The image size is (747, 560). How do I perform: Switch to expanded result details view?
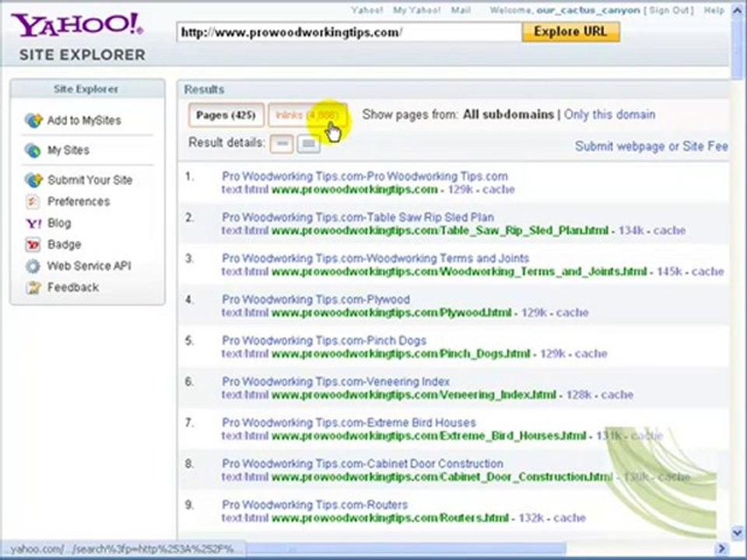pos(309,143)
